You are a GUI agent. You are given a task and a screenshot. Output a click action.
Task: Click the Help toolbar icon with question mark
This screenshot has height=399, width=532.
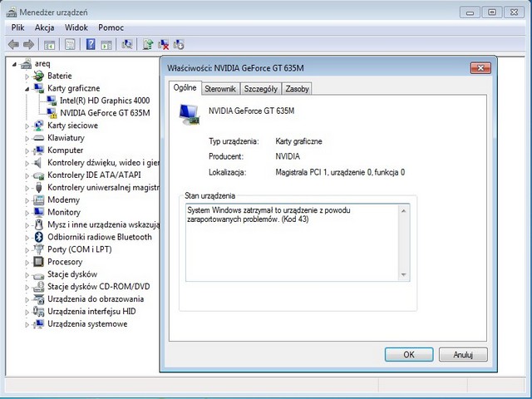tap(90, 44)
